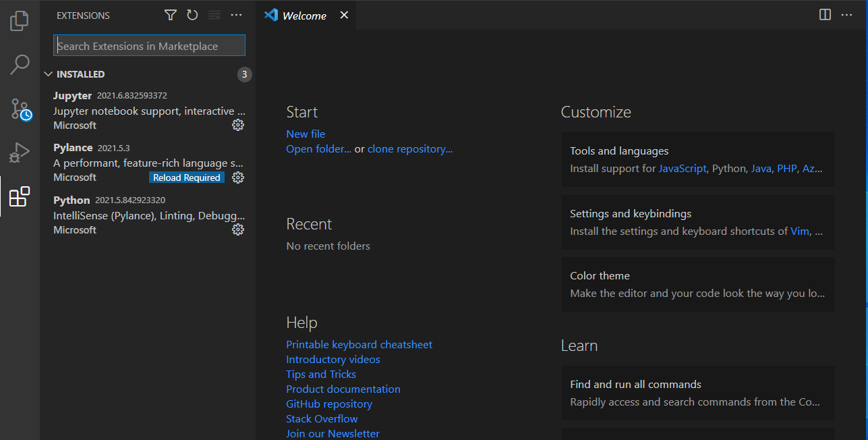Click the Filter Extensions funnel icon

pos(171,15)
